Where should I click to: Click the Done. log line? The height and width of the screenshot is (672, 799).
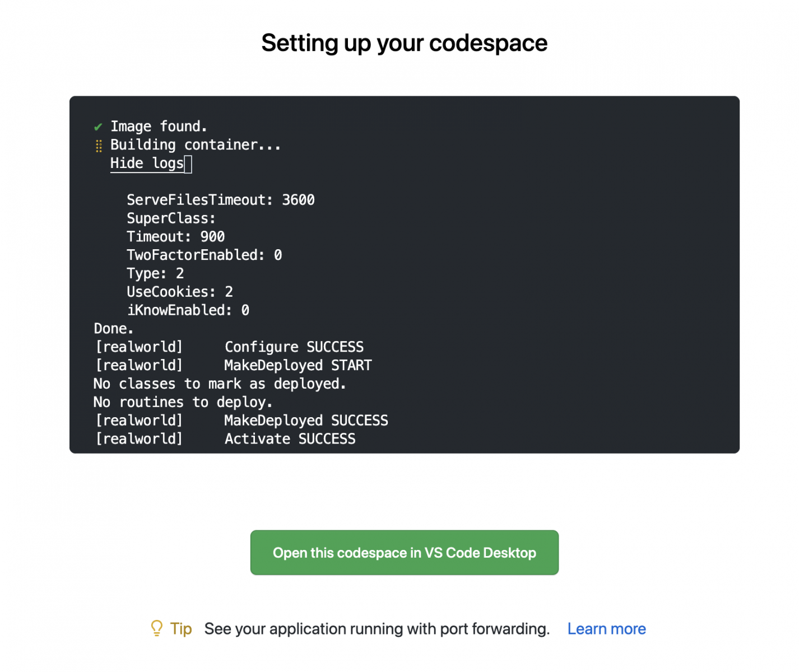pyautogui.click(x=114, y=329)
